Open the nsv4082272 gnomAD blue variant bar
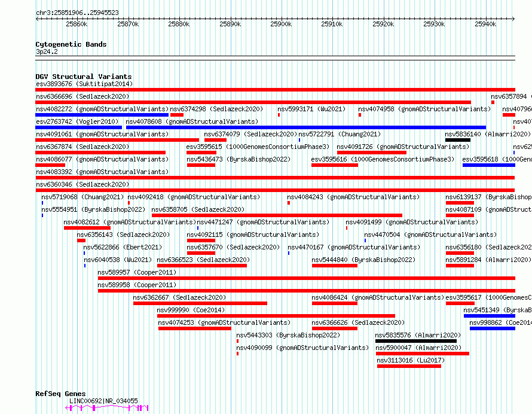532x414 pixels. click(102, 115)
